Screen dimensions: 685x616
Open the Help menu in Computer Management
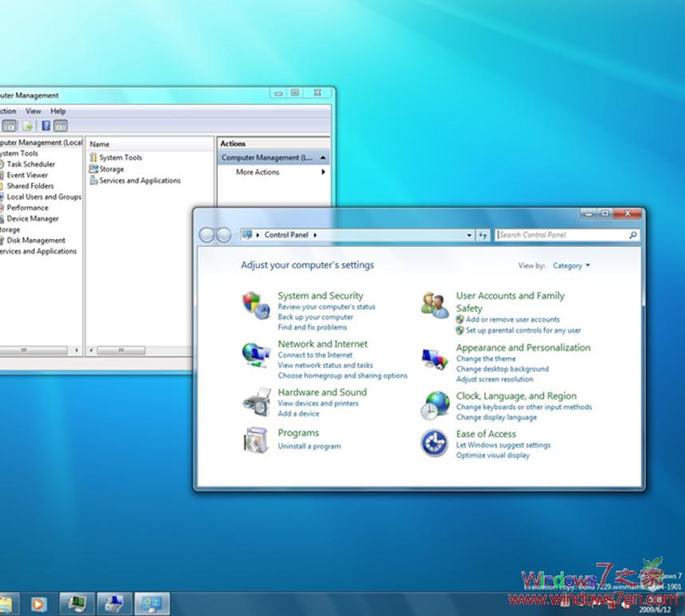click(x=58, y=112)
